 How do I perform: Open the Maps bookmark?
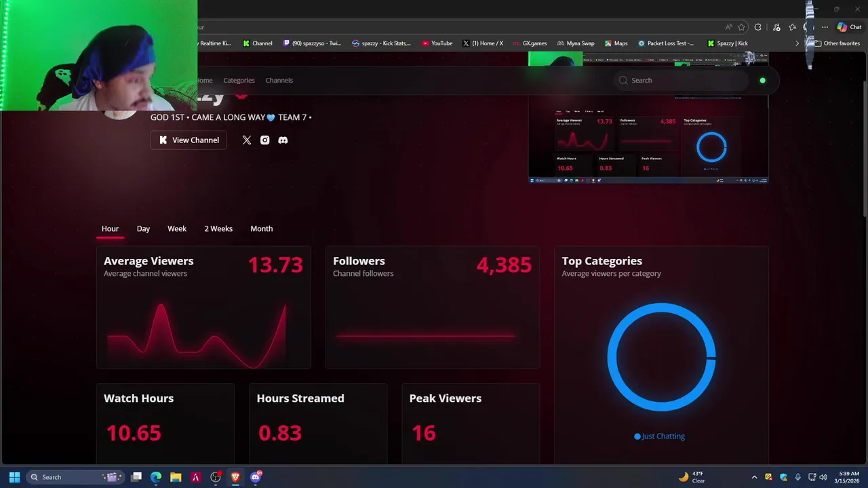coord(616,43)
